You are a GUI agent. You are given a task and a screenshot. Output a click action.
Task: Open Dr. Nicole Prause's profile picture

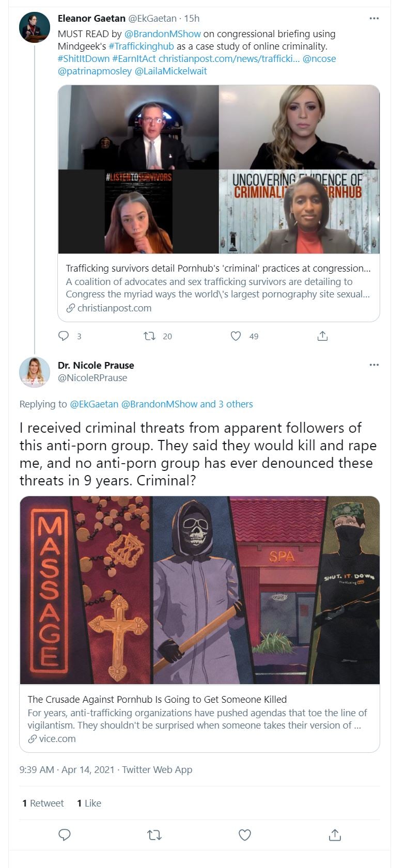click(x=35, y=372)
